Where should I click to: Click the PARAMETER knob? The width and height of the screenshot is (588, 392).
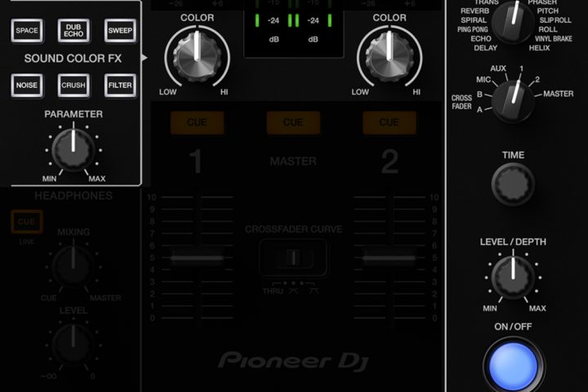click(x=73, y=150)
